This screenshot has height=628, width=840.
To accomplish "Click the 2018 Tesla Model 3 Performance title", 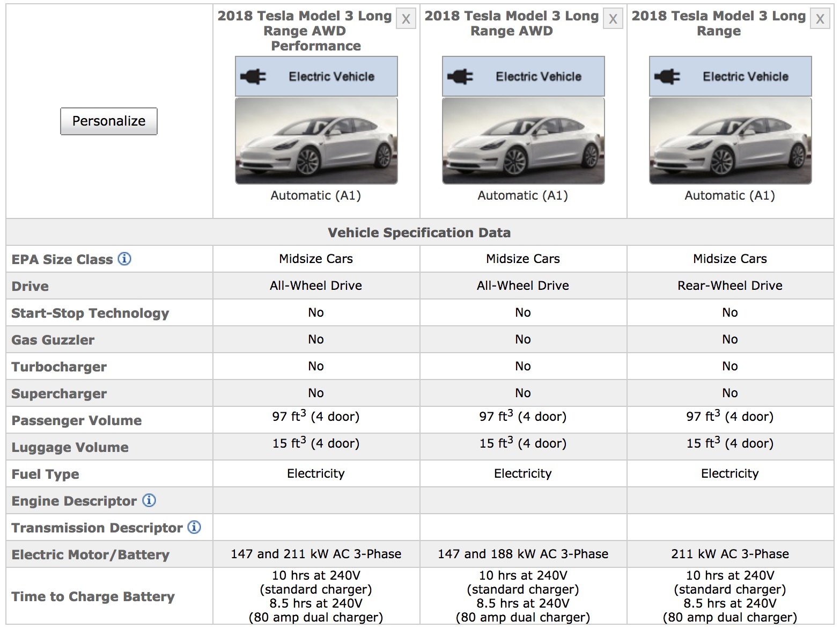I will coord(304,31).
